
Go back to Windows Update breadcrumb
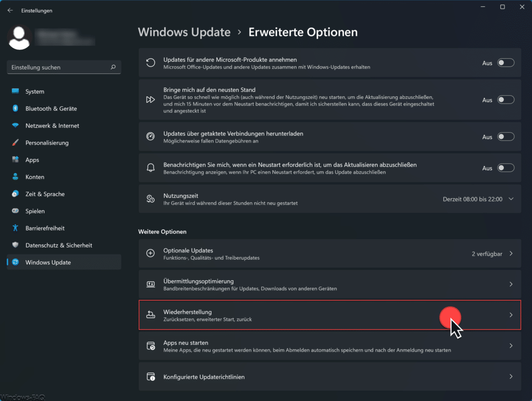point(184,32)
